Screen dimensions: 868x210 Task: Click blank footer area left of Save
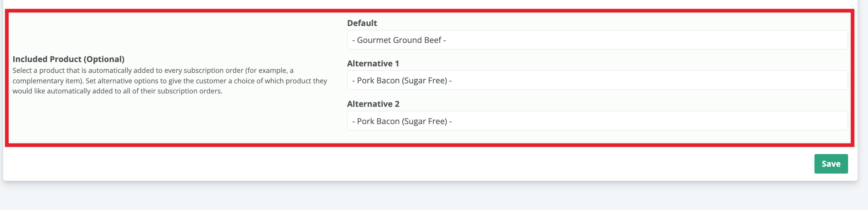(x=398, y=164)
